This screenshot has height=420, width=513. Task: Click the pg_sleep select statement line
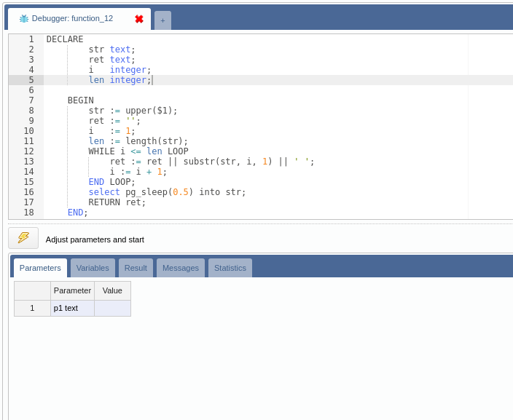(x=167, y=192)
